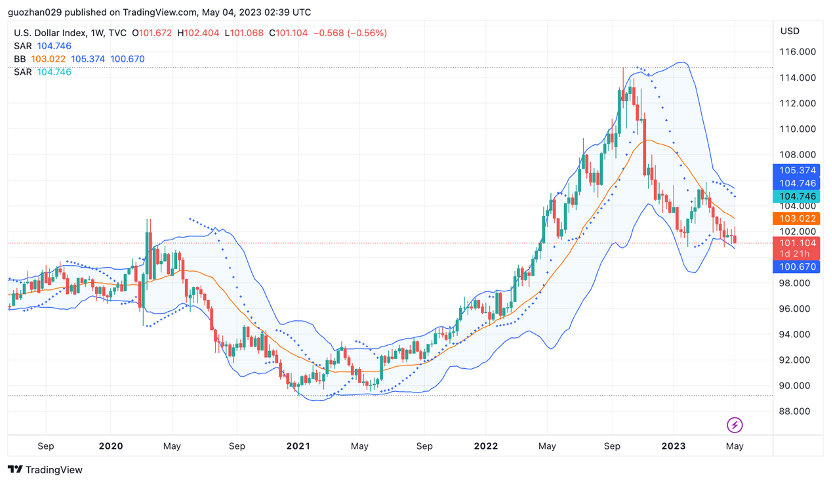The width and height of the screenshot is (832, 484).
Task: Click the 88.000 price axis label
Action: [794, 411]
